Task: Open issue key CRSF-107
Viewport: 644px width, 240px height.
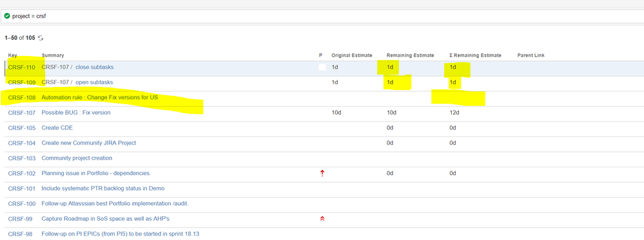Action: [x=21, y=113]
